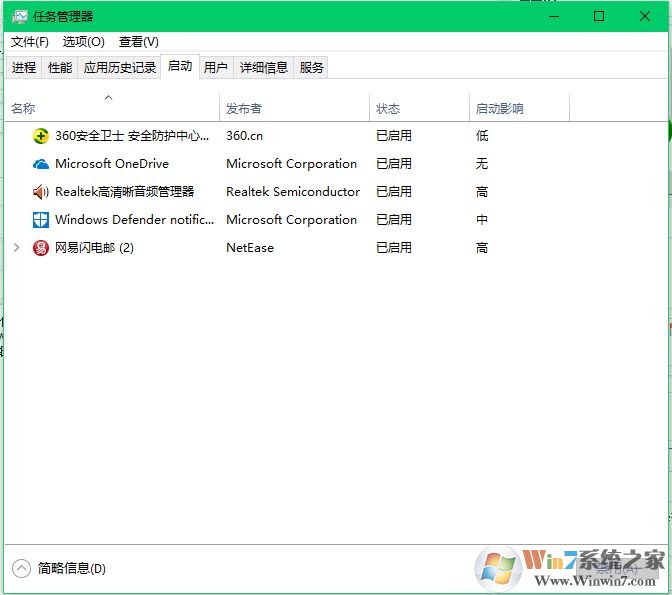Click the Task Manager title bar icon
The height and width of the screenshot is (595, 672).
[x=20, y=16]
